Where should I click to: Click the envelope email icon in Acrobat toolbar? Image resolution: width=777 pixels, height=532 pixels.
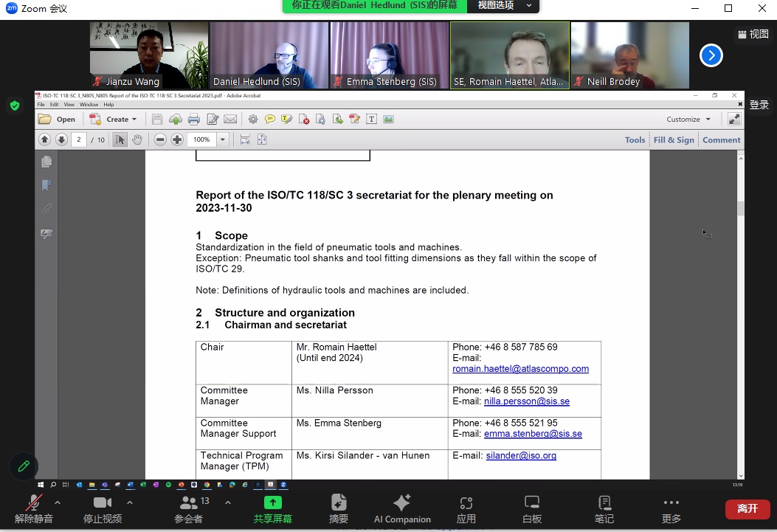coord(230,120)
